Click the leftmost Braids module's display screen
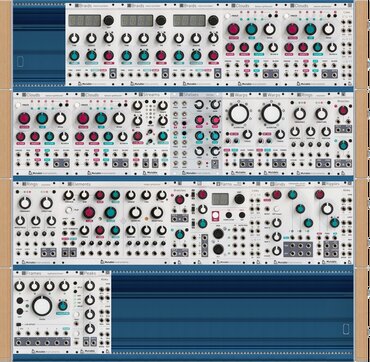 85,20
